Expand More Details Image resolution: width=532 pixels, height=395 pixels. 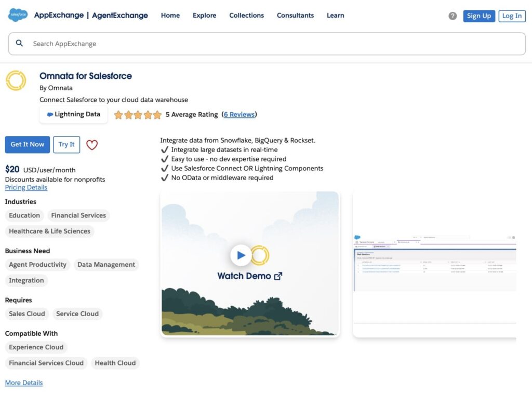coord(24,383)
